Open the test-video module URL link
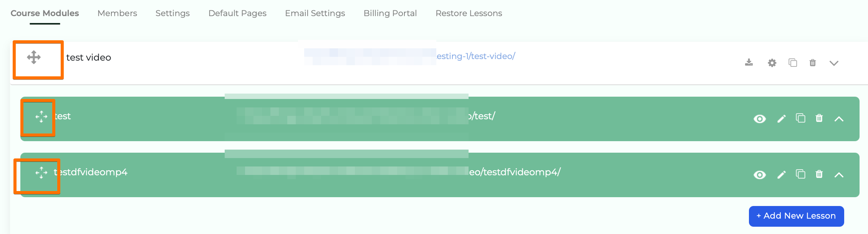The width and height of the screenshot is (868, 234). point(475,56)
